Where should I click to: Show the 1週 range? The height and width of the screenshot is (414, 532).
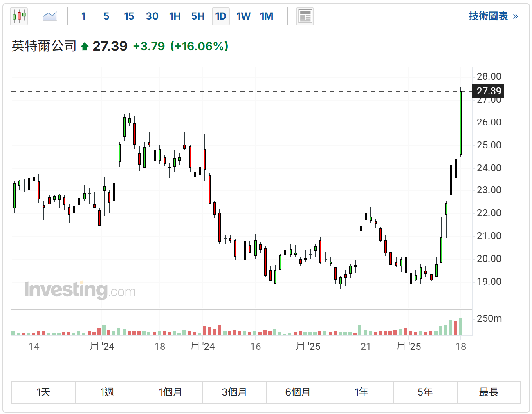click(x=107, y=392)
